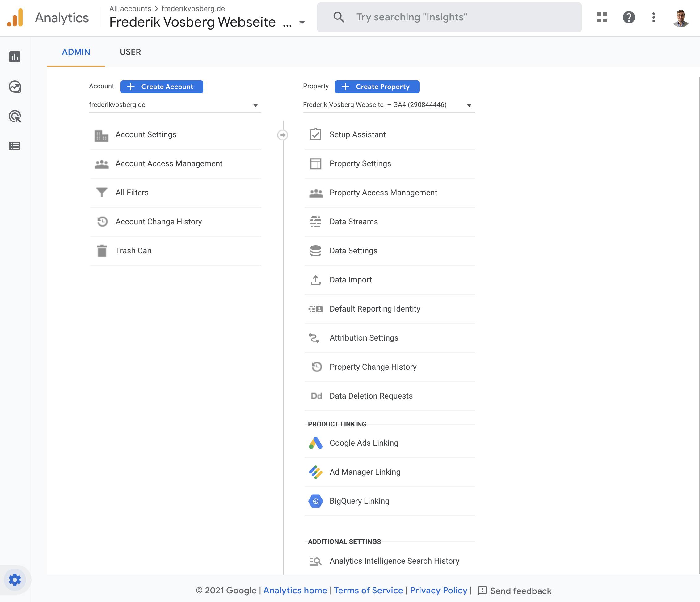Image resolution: width=700 pixels, height=602 pixels.
Task: Click the BigQuery hexagon icon
Action: 315,501
